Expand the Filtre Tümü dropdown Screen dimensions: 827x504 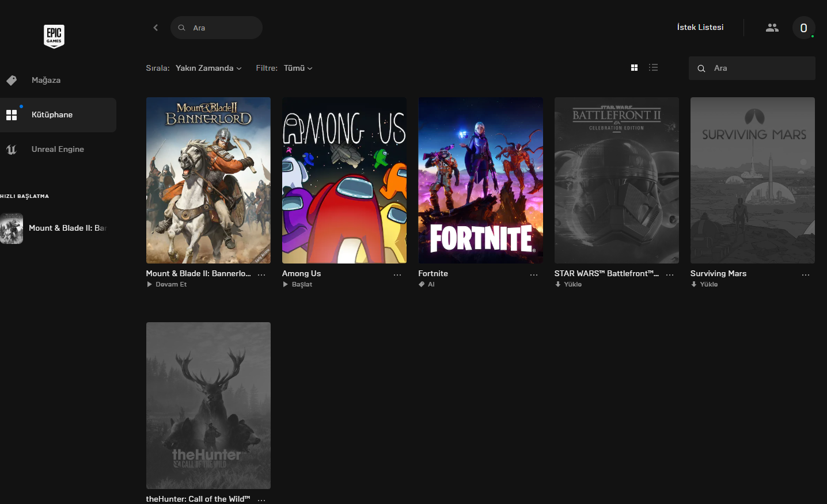(298, 68)
